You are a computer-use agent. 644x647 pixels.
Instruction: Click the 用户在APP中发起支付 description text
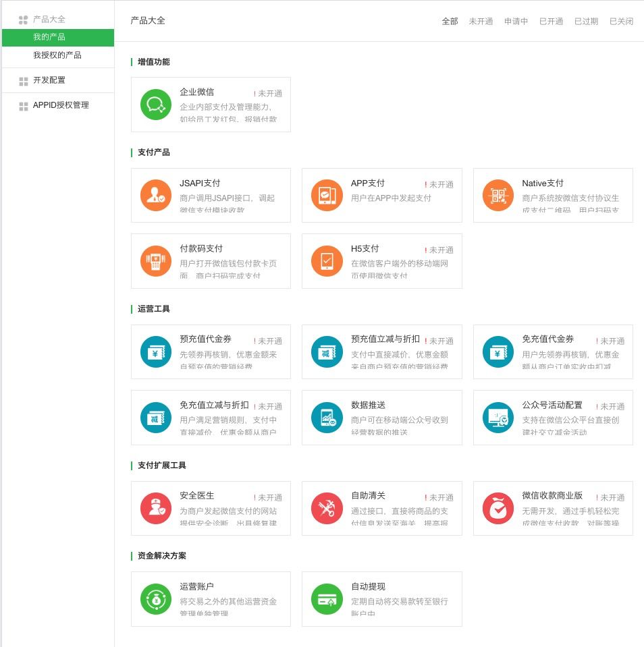[x=391, y=198]
